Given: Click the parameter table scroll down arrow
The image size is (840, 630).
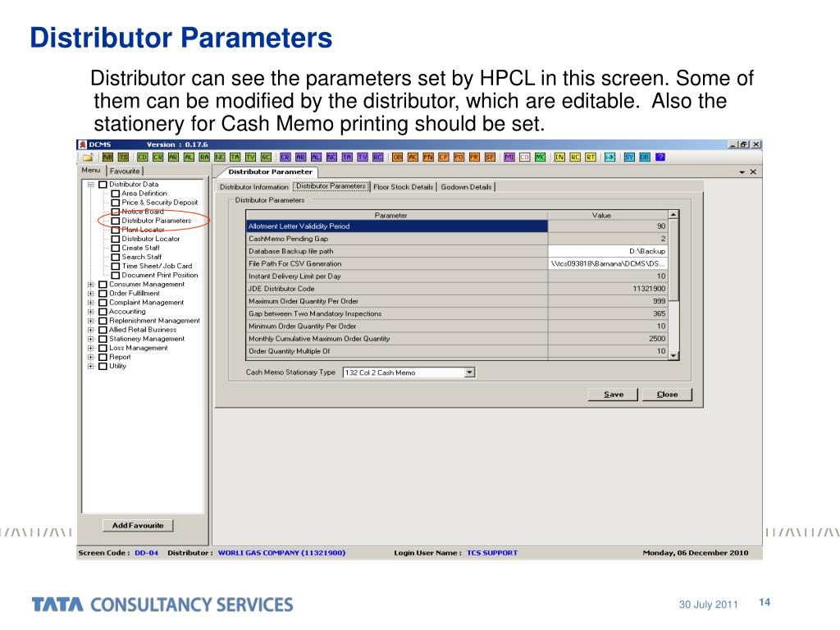Looking at the screenshot, I should coord(674,355).
